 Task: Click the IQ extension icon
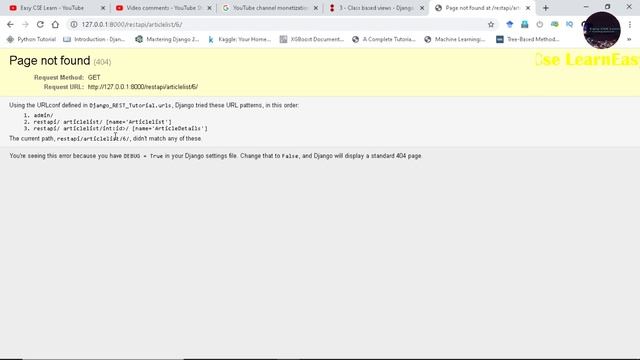coord(569,24)
